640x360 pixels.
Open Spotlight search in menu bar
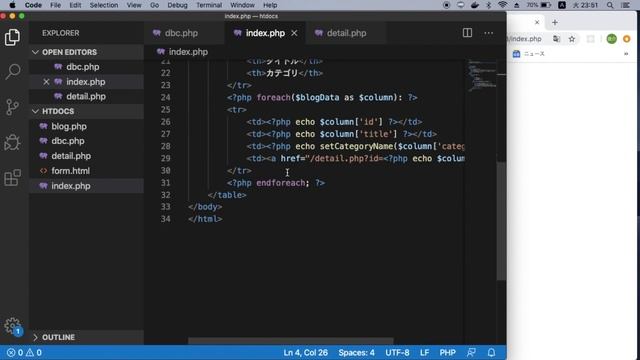pos(610,5)
